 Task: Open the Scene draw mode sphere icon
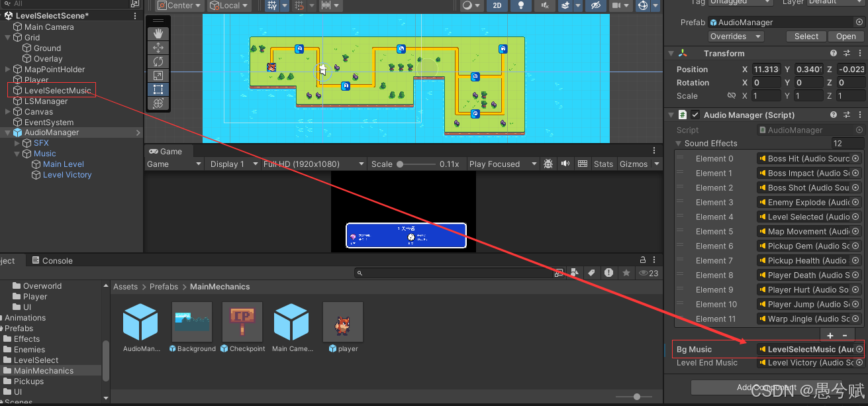click(x=468, y=5)
